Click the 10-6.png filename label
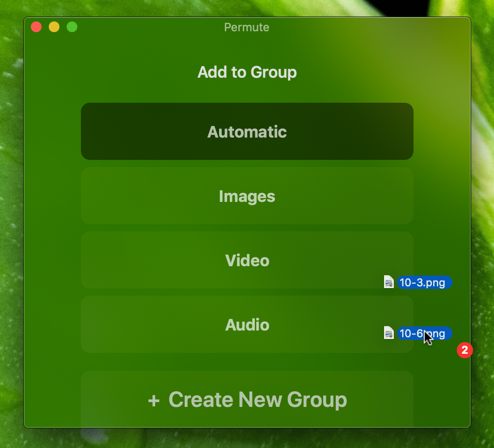 coord(424,333)
